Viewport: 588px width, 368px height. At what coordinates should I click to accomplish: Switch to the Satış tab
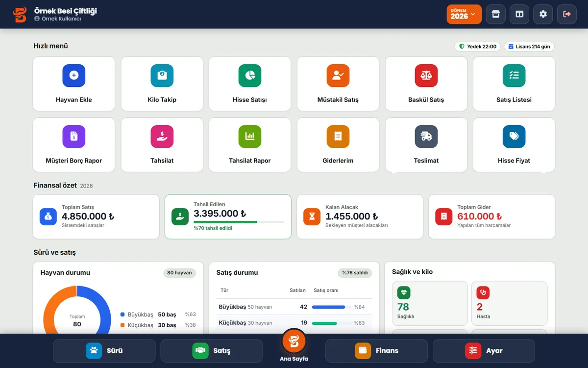click(x=212, y=351)
